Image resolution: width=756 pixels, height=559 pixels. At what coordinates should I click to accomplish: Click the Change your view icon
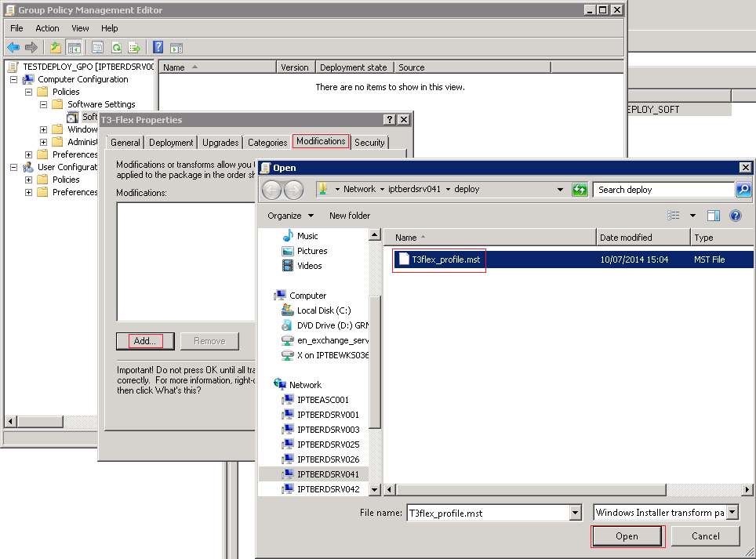coord(674,216)
